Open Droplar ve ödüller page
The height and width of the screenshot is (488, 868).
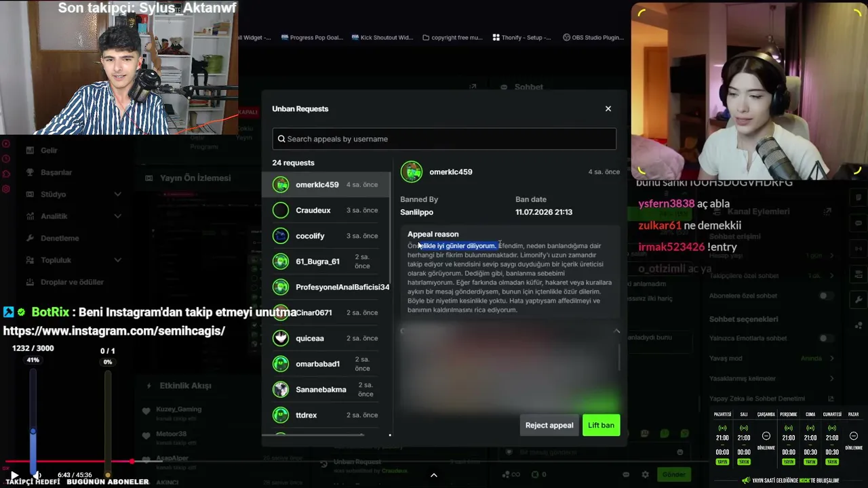point(72,282)
